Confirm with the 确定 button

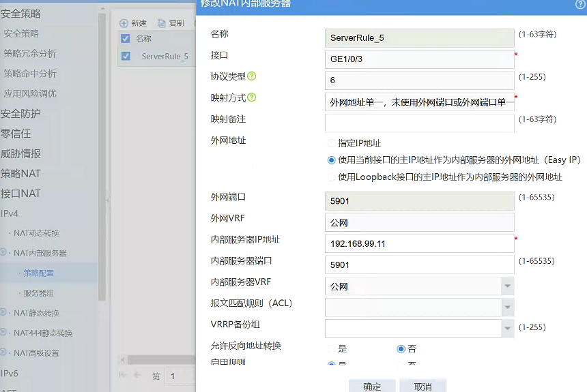tap(372, 386)
